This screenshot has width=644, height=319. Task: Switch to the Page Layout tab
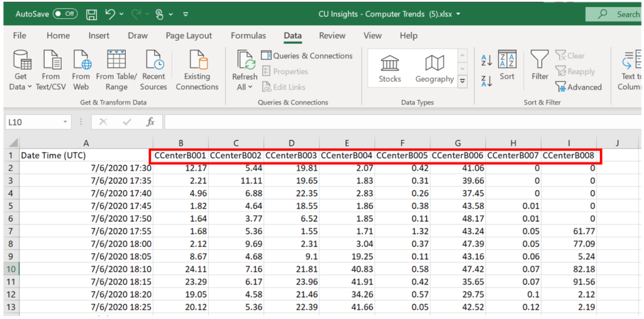click(189, 36)
